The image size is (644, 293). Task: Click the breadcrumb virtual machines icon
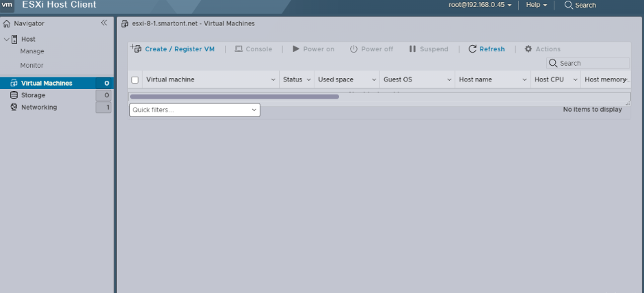coord(124,23)
